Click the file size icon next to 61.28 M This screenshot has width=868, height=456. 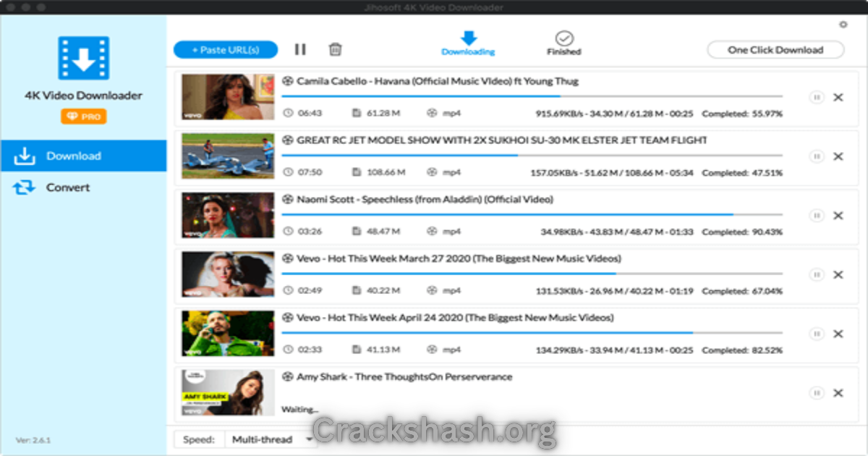(x=357, y=114)
